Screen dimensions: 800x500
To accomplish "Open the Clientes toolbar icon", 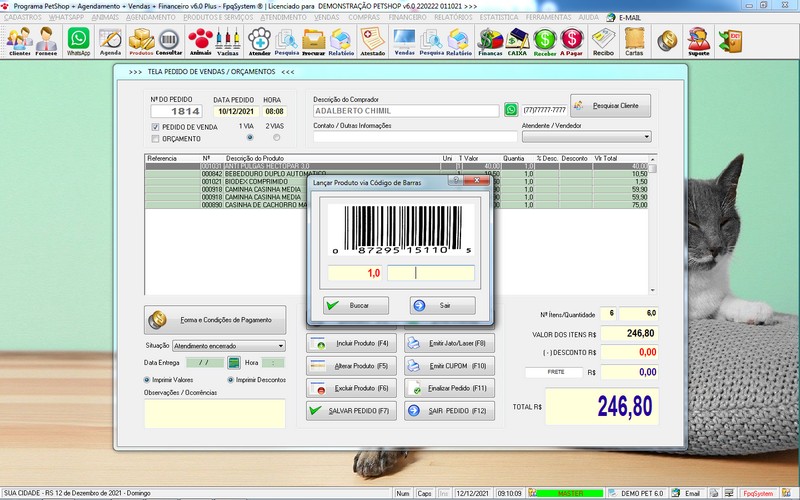I will pyautogui.click(x=19, y=41).
